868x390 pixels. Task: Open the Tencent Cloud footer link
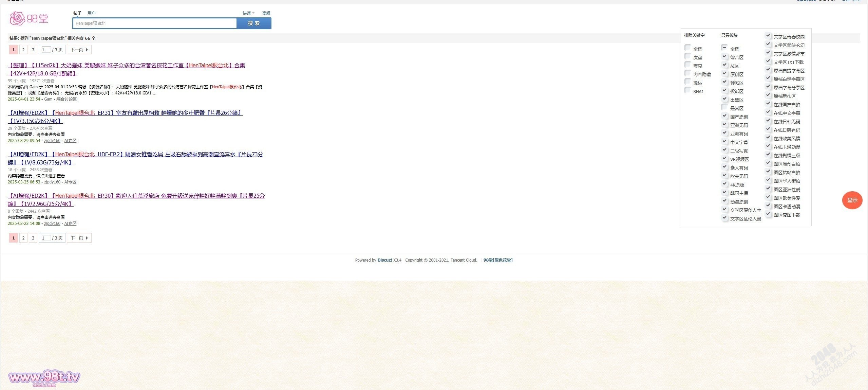tap(464, 260)
